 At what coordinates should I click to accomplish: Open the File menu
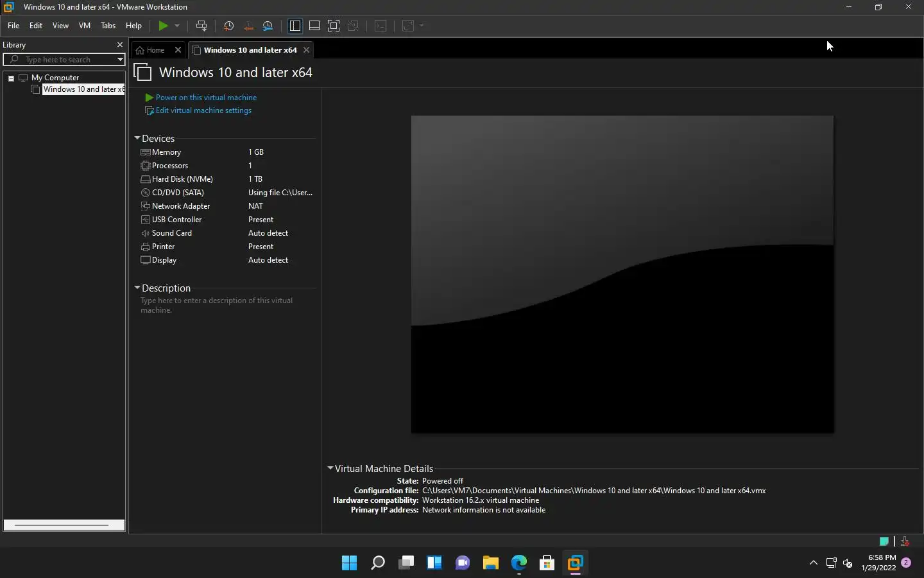[x=13, y=26]
